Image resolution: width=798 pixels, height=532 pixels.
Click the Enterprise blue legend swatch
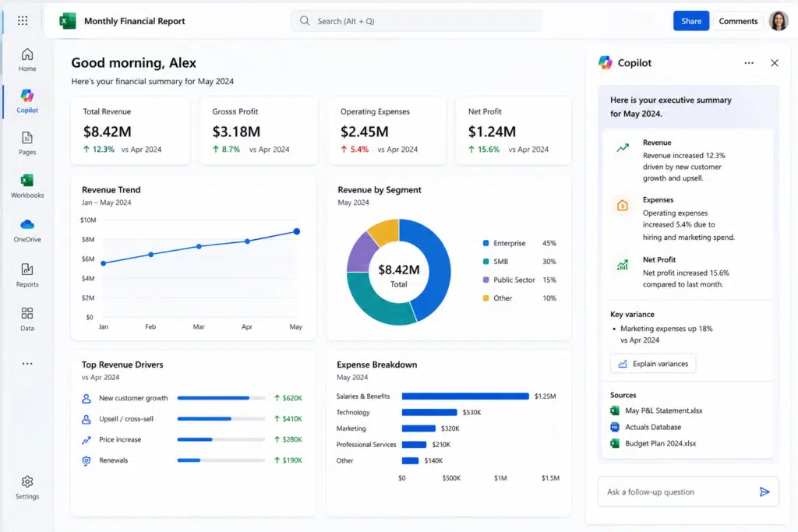coord(486,243)
